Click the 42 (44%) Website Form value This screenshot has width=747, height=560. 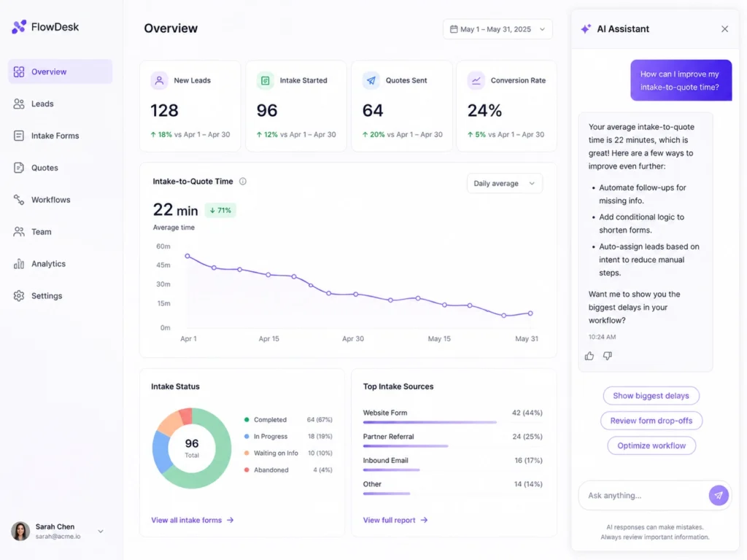[527, 413]
